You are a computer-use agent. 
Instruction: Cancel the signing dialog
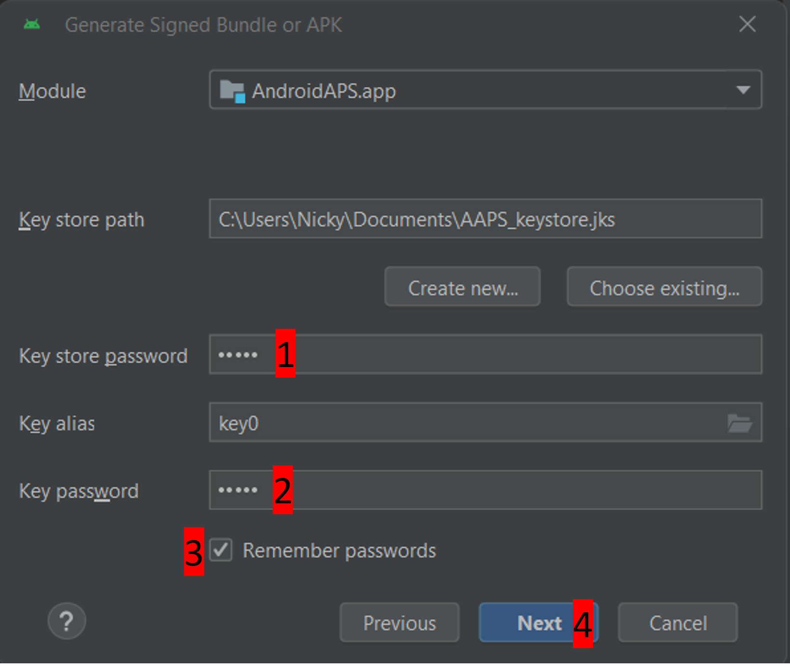(x=678, y=622)
